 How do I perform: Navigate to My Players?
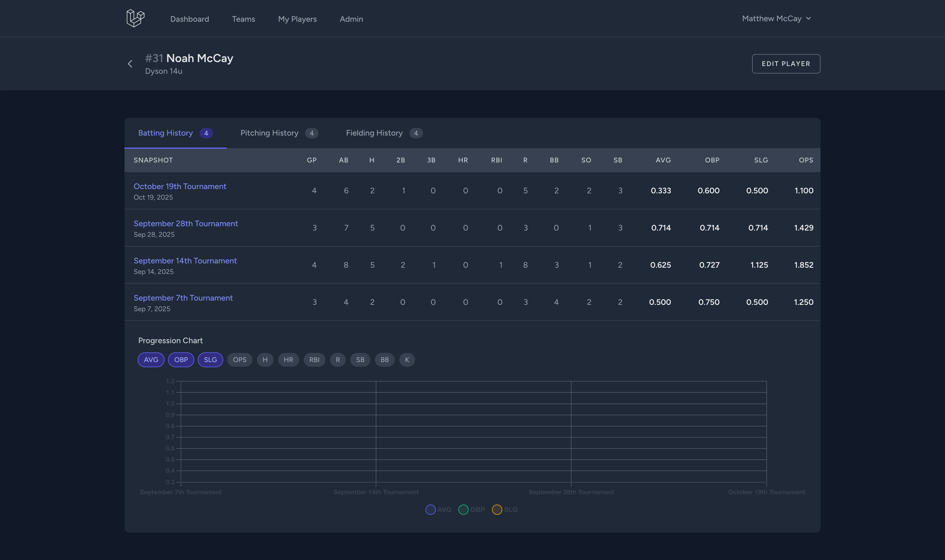(x=297, y=19)
